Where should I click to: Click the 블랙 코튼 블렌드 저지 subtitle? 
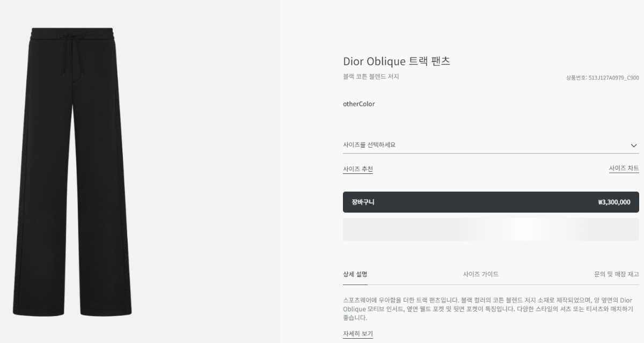pos(371,77)
